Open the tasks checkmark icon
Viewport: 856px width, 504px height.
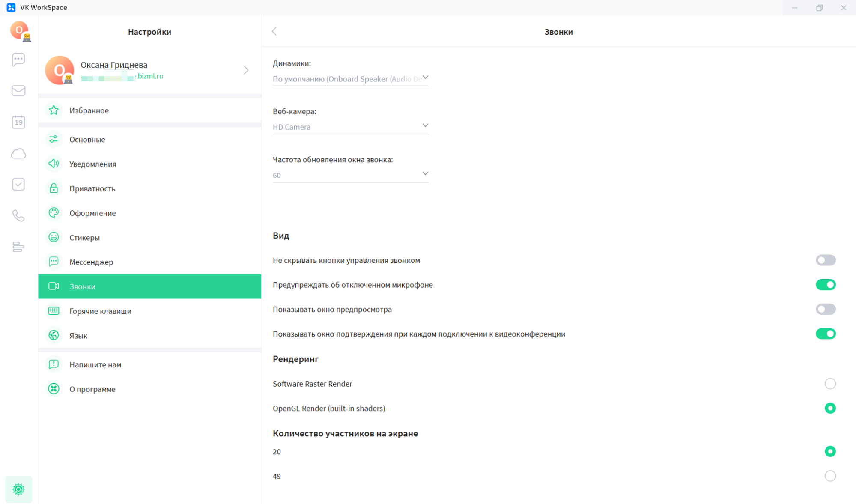tap(18, 185)
